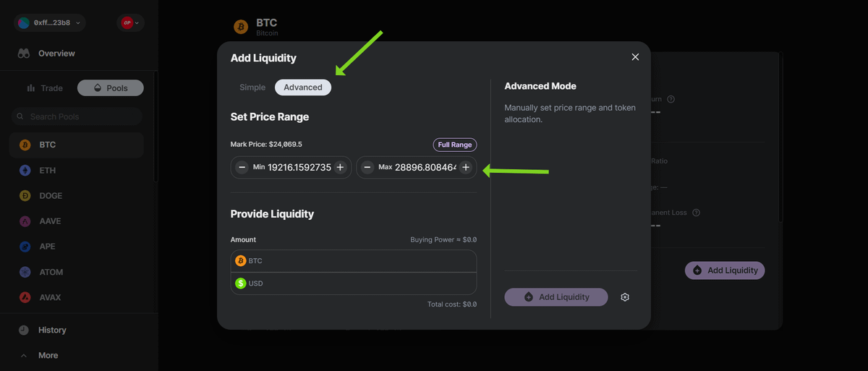Switch to the Pools tab
Screen dimensions: 868x371
111,88
